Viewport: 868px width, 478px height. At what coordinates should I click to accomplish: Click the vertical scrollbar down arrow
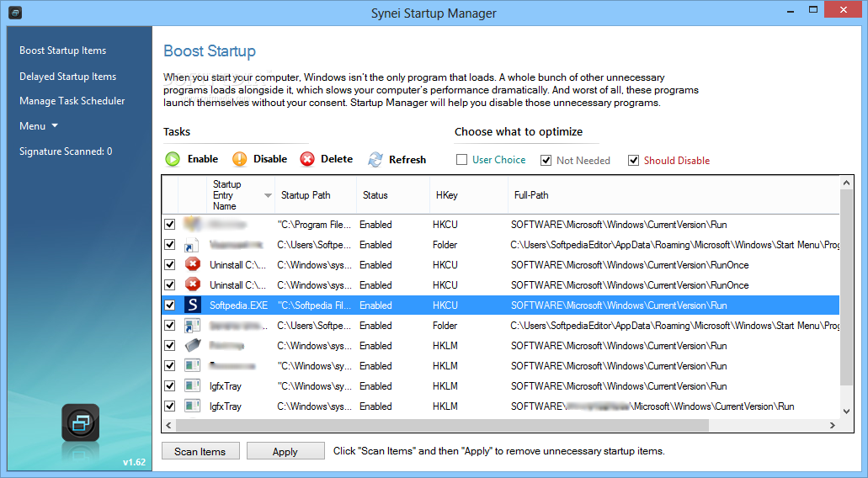846,411
